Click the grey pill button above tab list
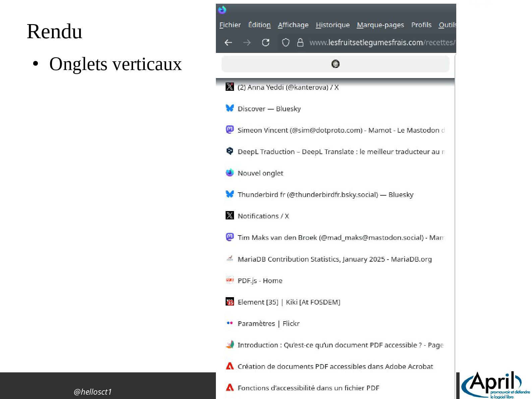This screenshot has height=399, width=532. 335,64
